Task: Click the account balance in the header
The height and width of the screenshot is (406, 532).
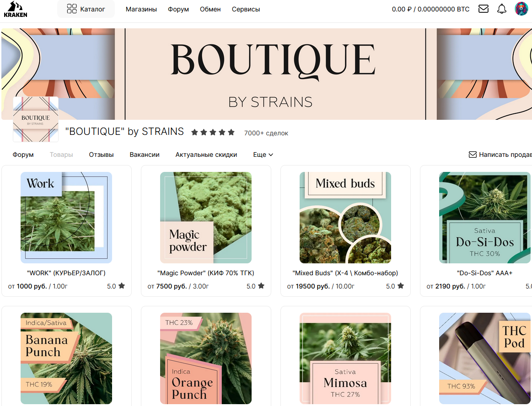Action: click(x=430, y=9)
